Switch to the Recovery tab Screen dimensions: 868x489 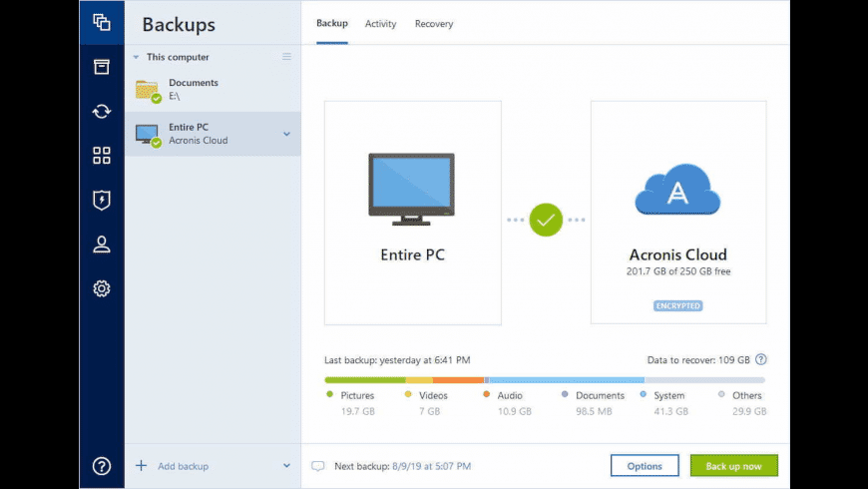coord(434,24)
